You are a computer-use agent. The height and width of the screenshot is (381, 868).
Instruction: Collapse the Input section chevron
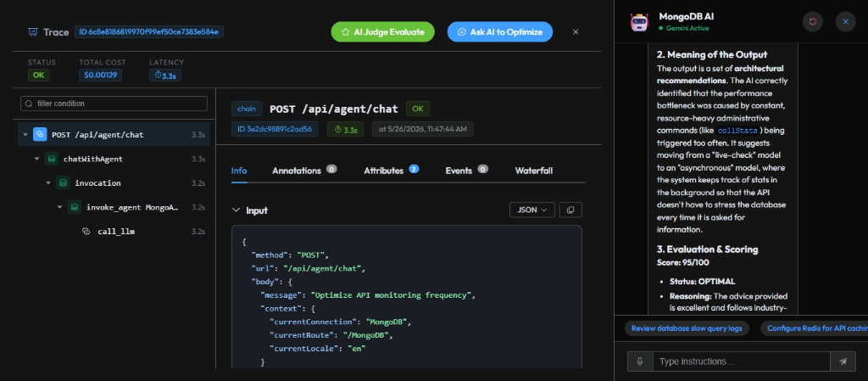[236, 210]
